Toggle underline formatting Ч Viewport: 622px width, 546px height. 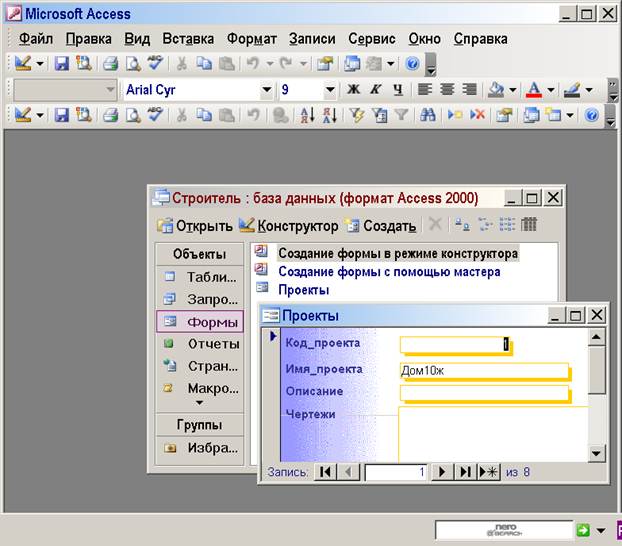[398, 90]
